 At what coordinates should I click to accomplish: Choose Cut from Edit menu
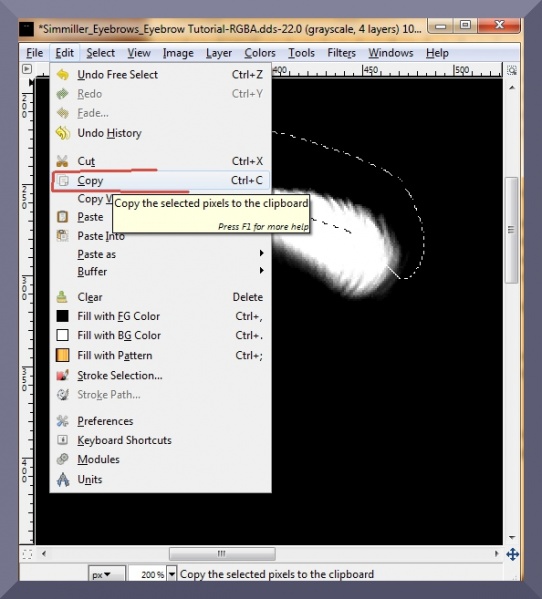(x=160, y=161)
